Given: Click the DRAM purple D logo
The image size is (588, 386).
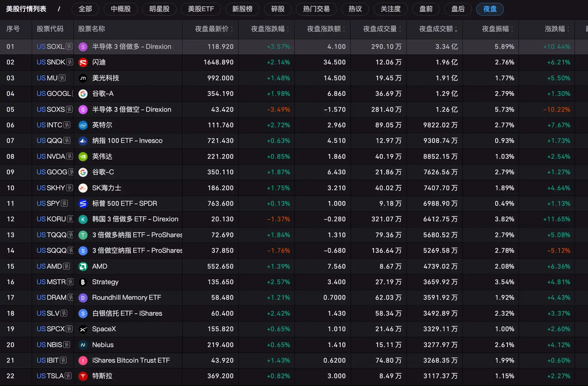Looking at the screenshot, I should (83, 298).
